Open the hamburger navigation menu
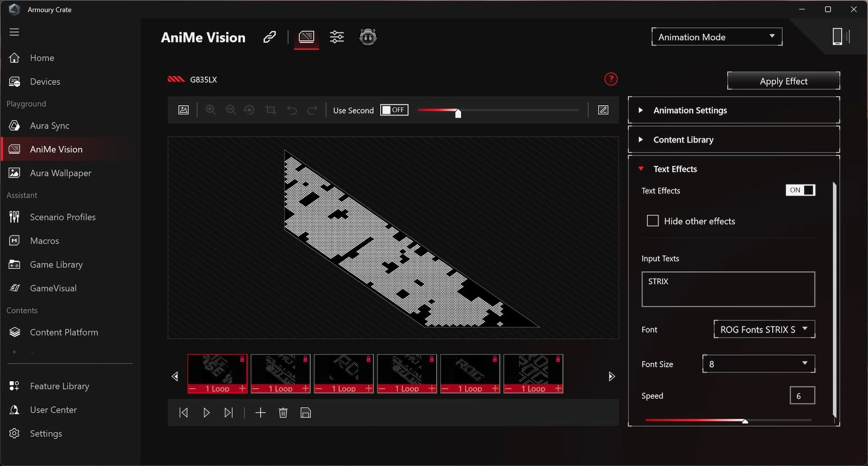 click(14, 32)
